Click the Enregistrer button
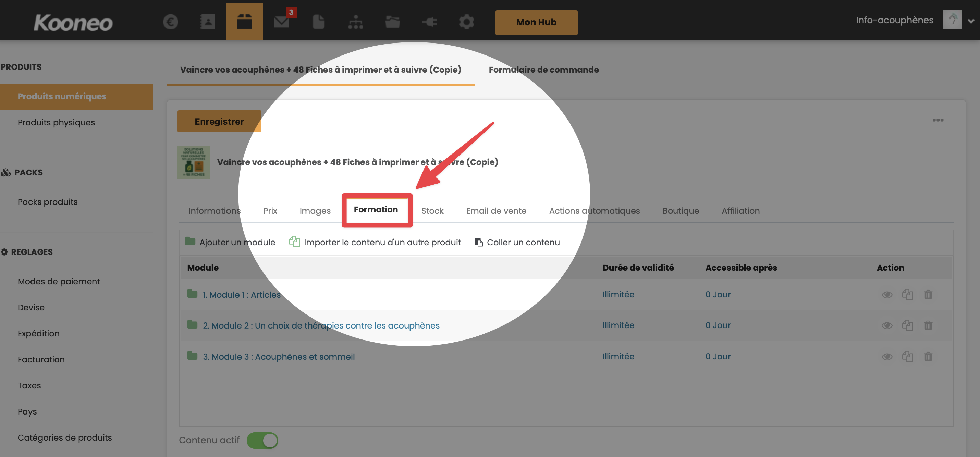 (x=219, y=121)
